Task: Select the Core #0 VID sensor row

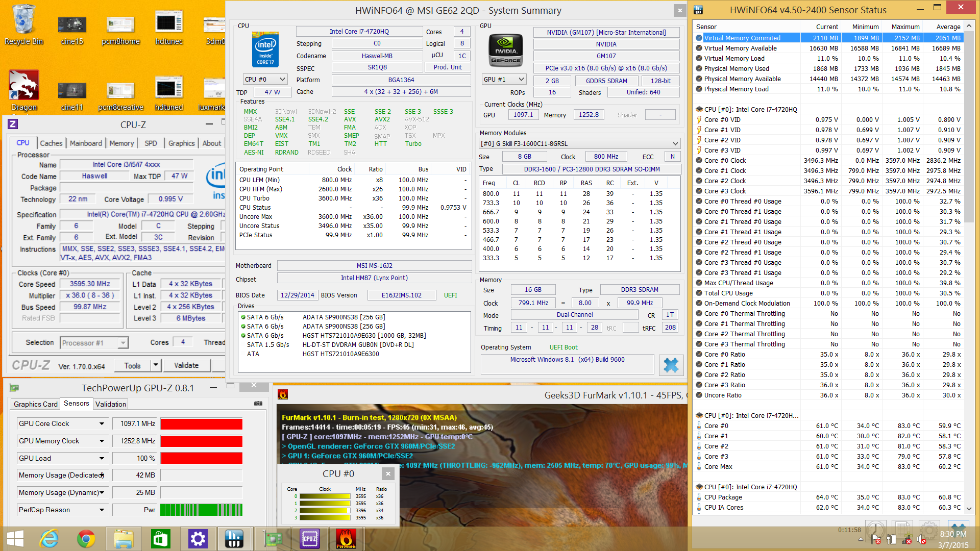Action: coord(829,119)
